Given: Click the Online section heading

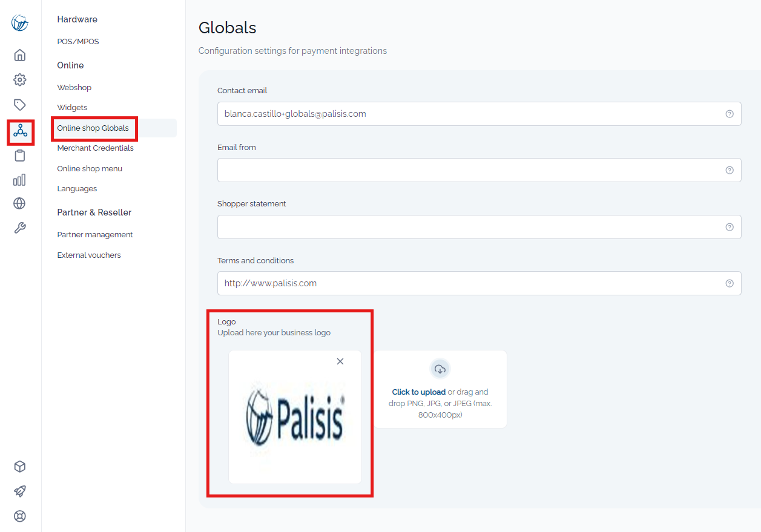Looking at the screenshot, I should (70, 65).
